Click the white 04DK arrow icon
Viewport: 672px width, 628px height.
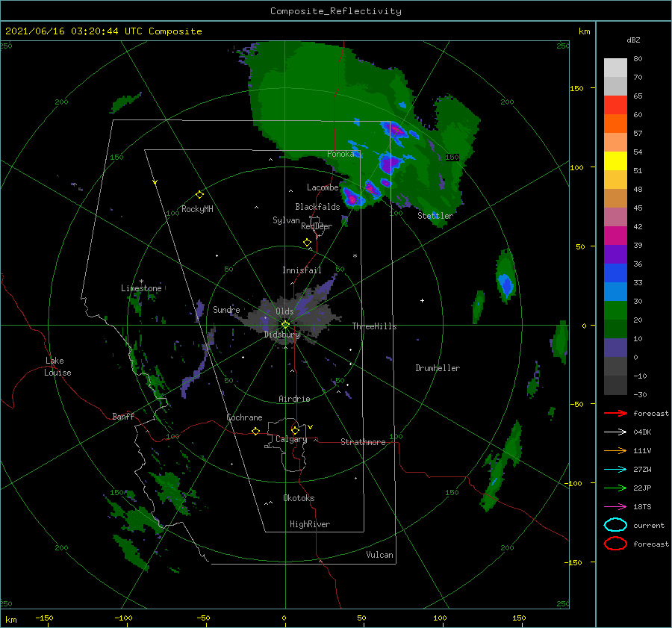(615, 432)
